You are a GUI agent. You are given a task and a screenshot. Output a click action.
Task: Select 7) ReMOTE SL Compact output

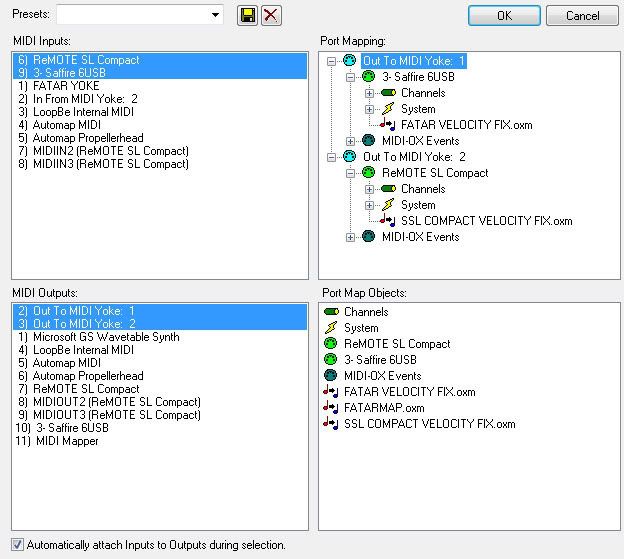160,389
